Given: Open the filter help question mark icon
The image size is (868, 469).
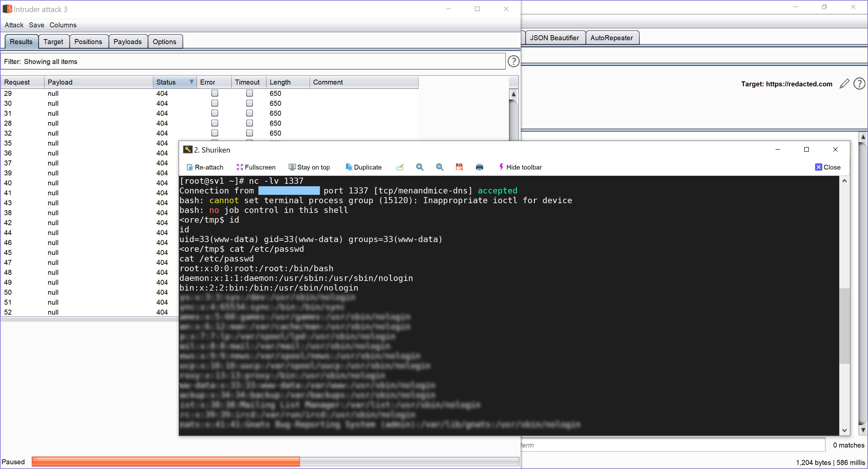Looking at the screenshot, I should 513,61.
